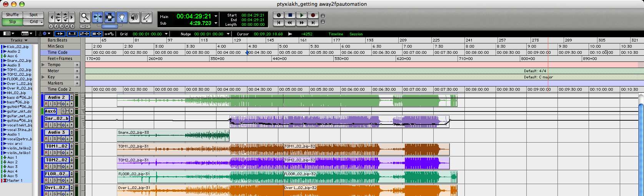Viewport: 644px width, 196px height.
Task: Expand the Key ruler triangle
Action: click(43, 77)
